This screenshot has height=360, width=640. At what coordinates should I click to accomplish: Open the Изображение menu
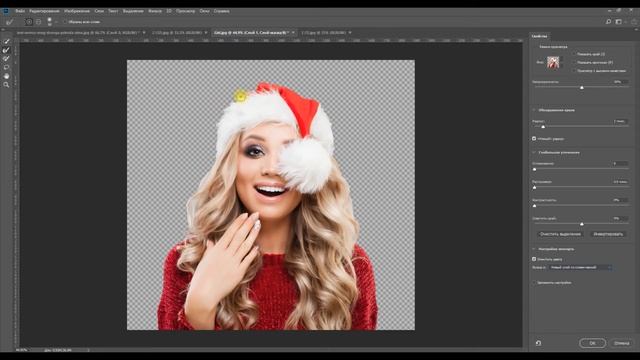(x=77, y=11)
